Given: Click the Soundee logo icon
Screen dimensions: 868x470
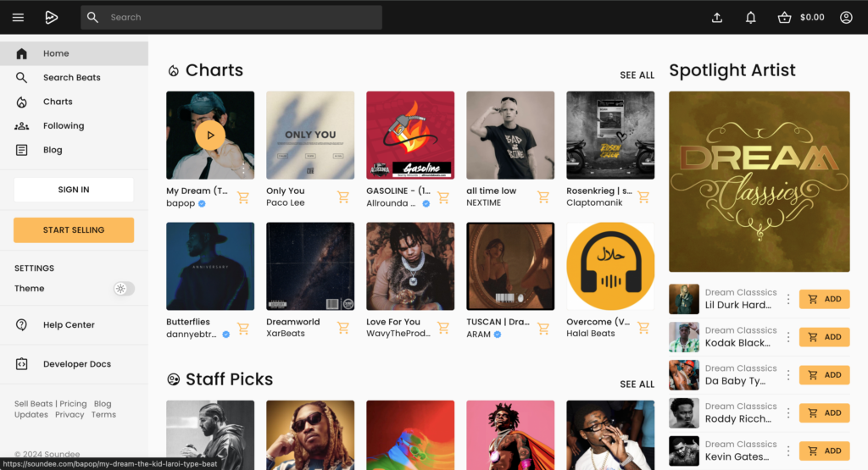Looking at the screenshot, I should (x=52, y=17).
